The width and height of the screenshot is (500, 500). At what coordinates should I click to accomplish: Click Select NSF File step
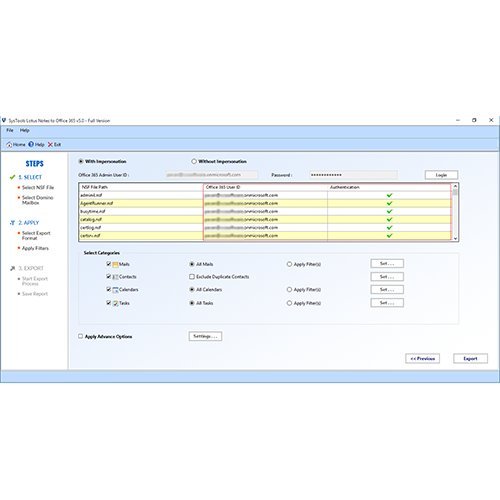(x=38, y=187)
